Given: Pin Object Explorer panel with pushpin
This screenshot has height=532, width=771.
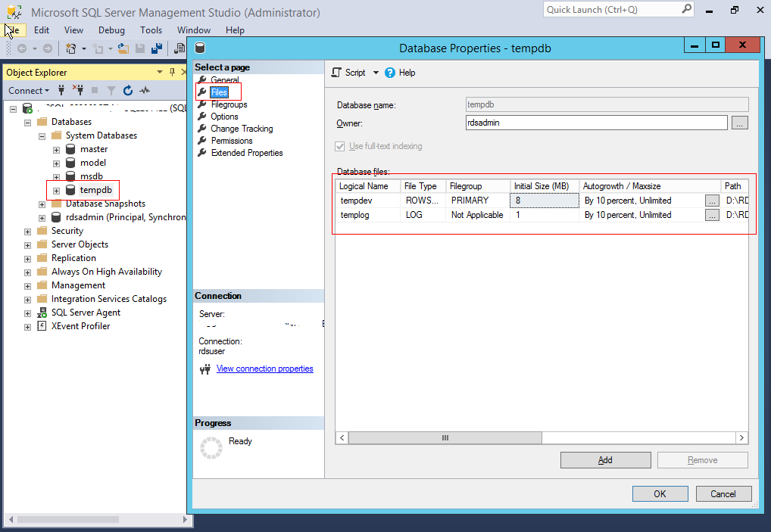Looking at the screenshot, I should click(x=172, y=72).
